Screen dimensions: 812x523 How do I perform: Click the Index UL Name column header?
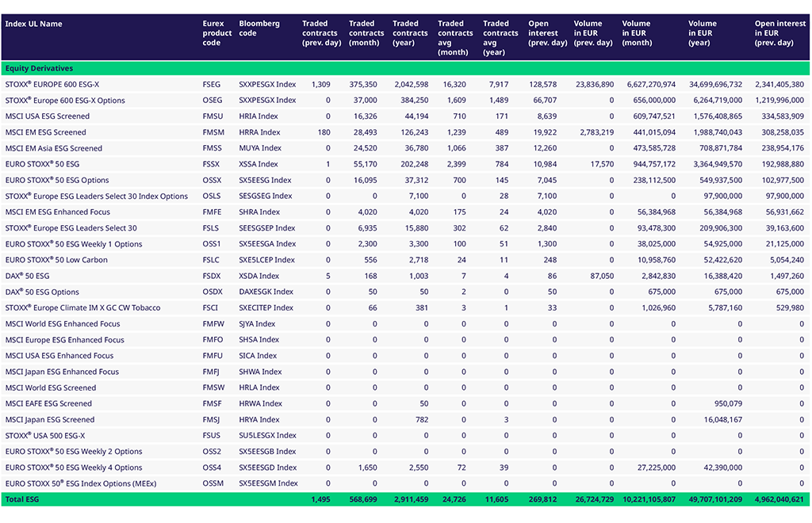33,24
